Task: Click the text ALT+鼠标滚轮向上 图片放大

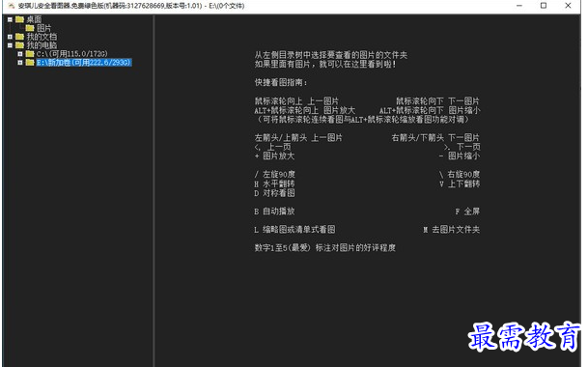Action: (x=304, y=110)
